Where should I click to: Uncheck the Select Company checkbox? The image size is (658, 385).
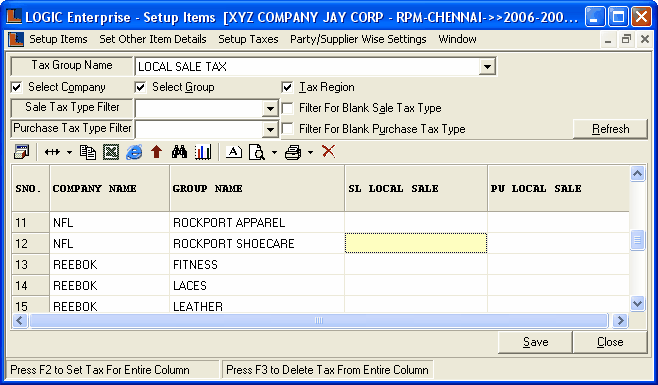[x=16, y=87]
